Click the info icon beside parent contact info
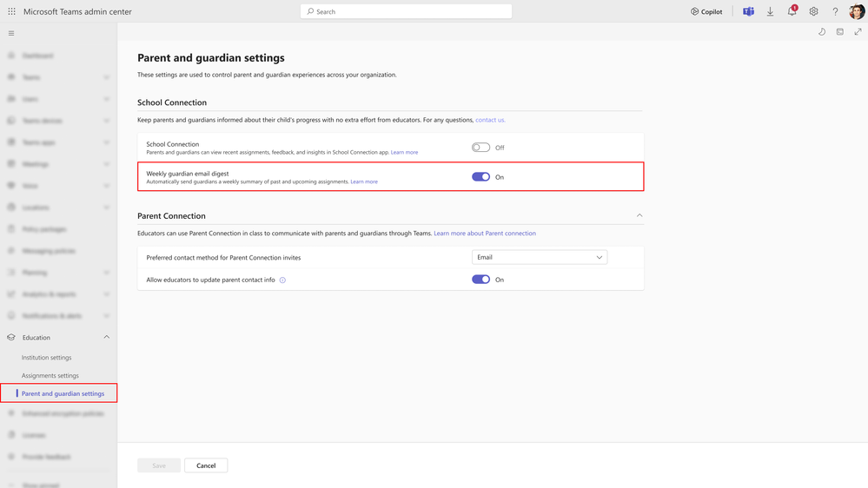 282,280
